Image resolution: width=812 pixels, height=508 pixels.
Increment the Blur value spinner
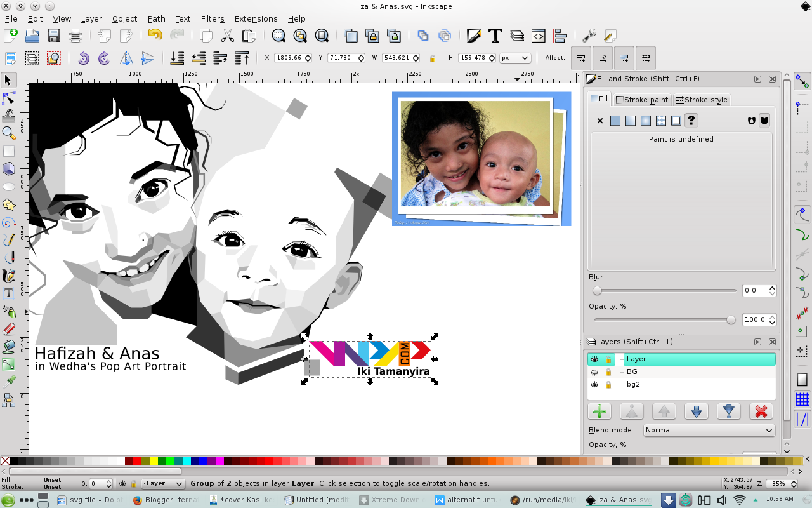point(772,288)
